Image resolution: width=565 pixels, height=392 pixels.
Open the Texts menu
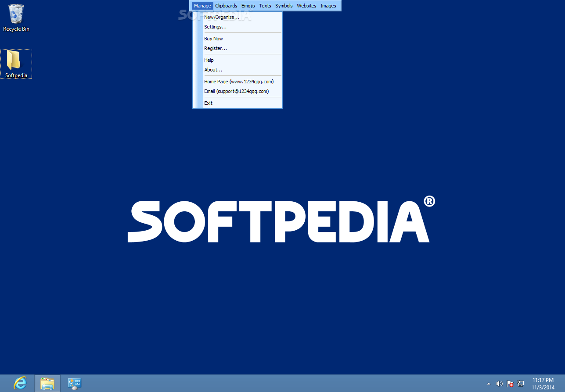[265, 6]
